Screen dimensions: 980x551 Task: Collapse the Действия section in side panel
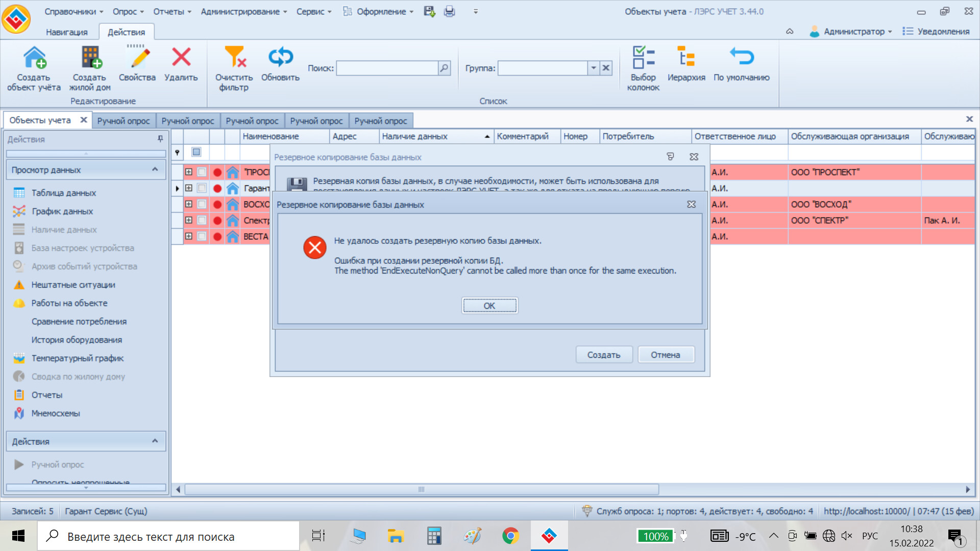pyautogui.click(x=155, y=441)
